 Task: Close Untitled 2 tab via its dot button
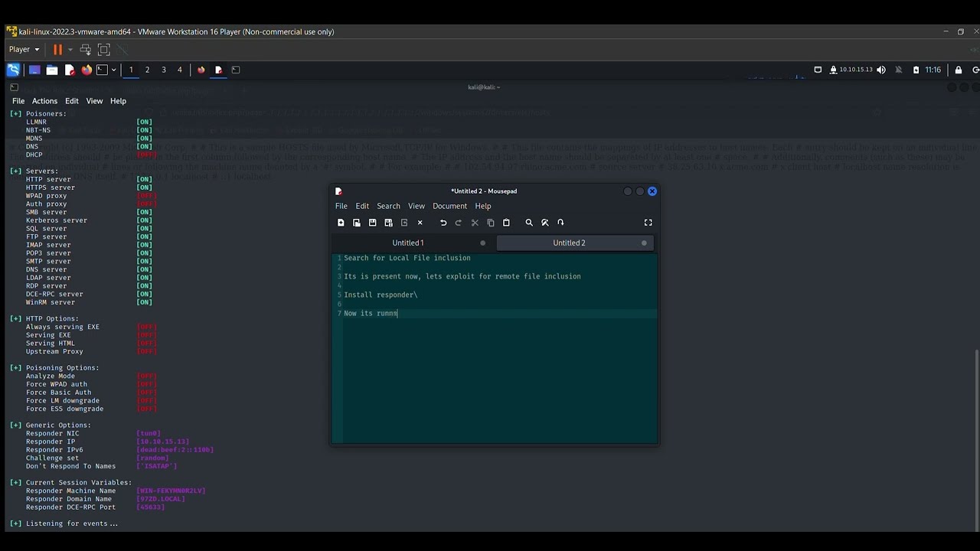(x=644, y=243)
